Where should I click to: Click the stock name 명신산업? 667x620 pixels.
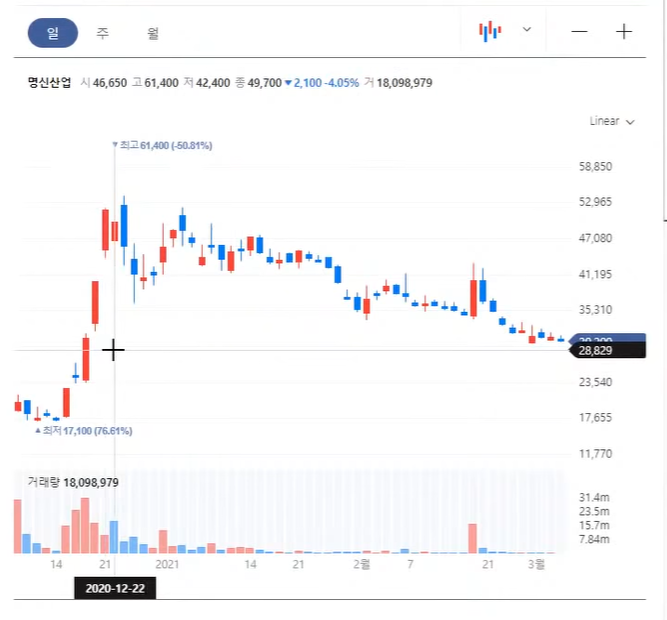[49, 82]
